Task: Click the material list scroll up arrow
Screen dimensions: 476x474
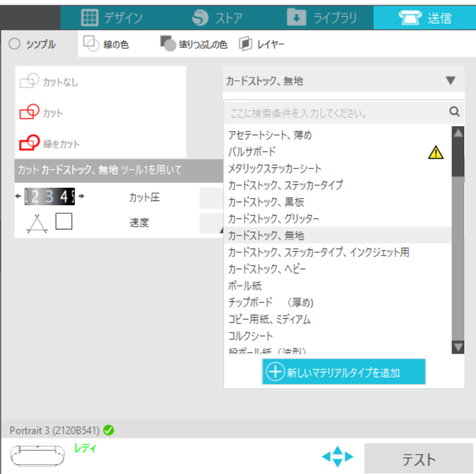Action: [x=458, y=133]
